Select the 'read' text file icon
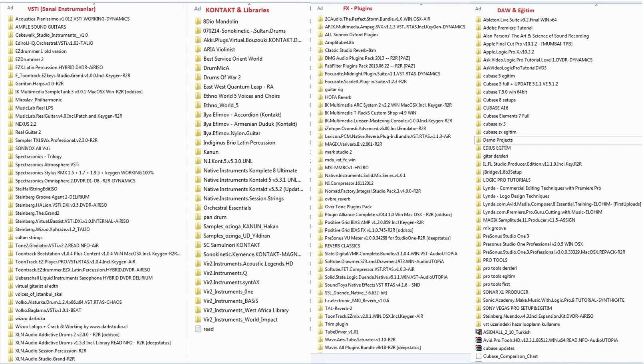Screen dimensions: 644x364 [x=198, y=329]
